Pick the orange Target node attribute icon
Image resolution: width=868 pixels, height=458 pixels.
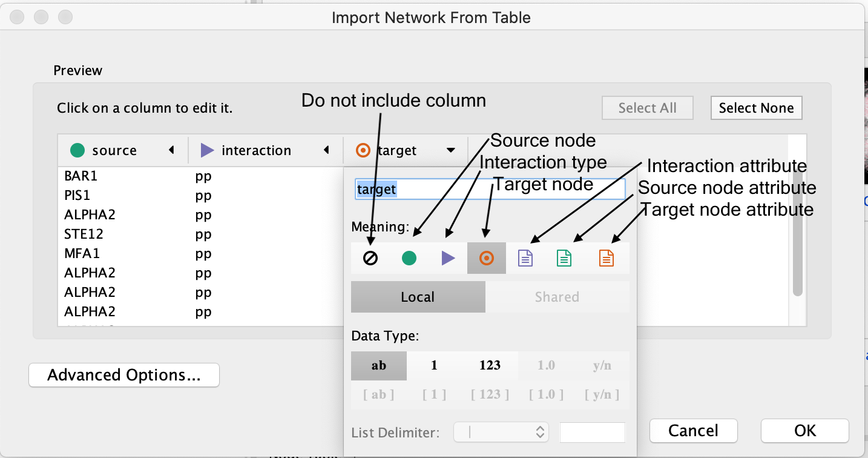(606, 259)
